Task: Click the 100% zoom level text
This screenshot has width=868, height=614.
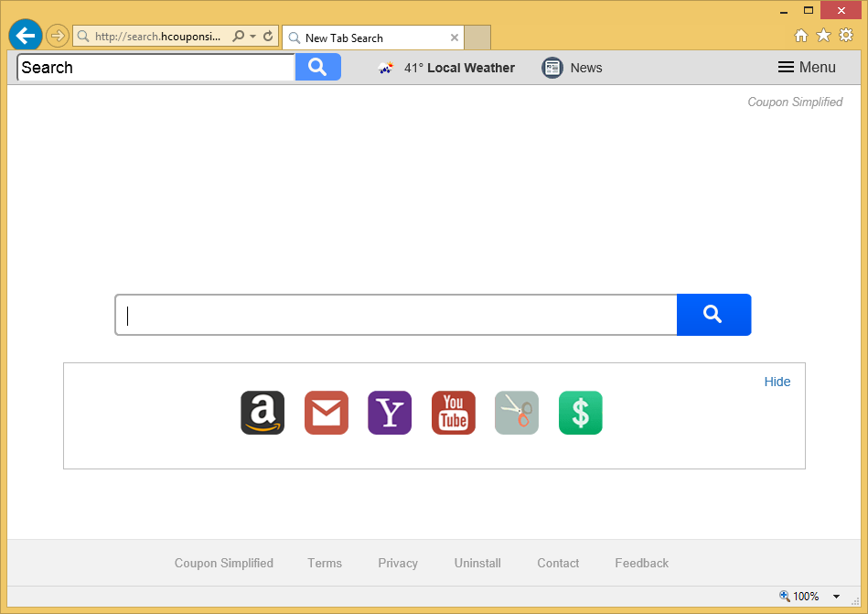Action: (806, 597)
